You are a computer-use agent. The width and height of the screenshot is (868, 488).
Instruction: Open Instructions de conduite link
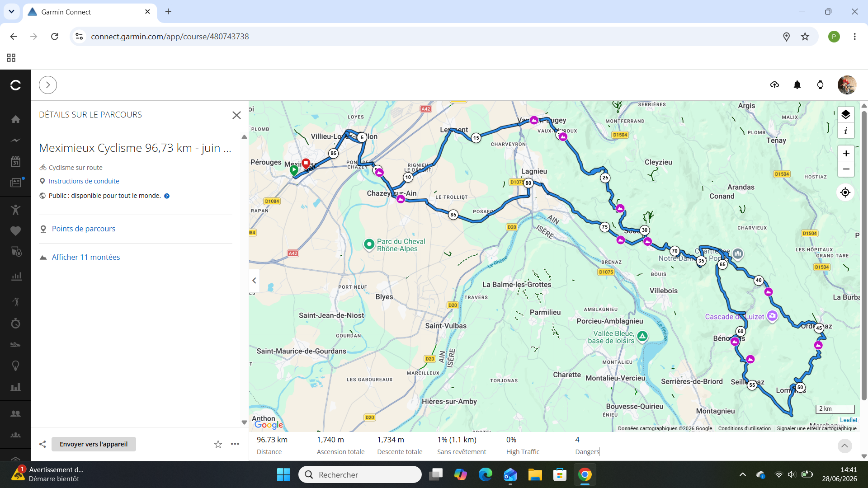84,181
